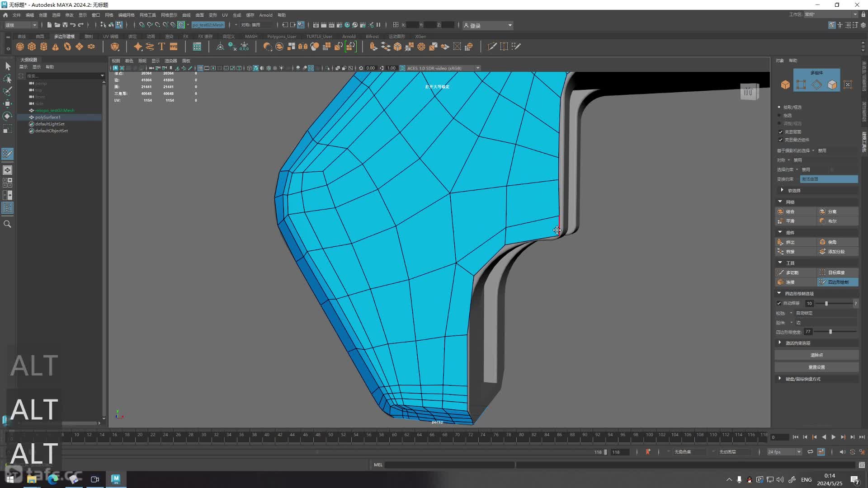Click the Save scene icon in status line
Viewport: 868px width, 488px height.
point(65,25)
